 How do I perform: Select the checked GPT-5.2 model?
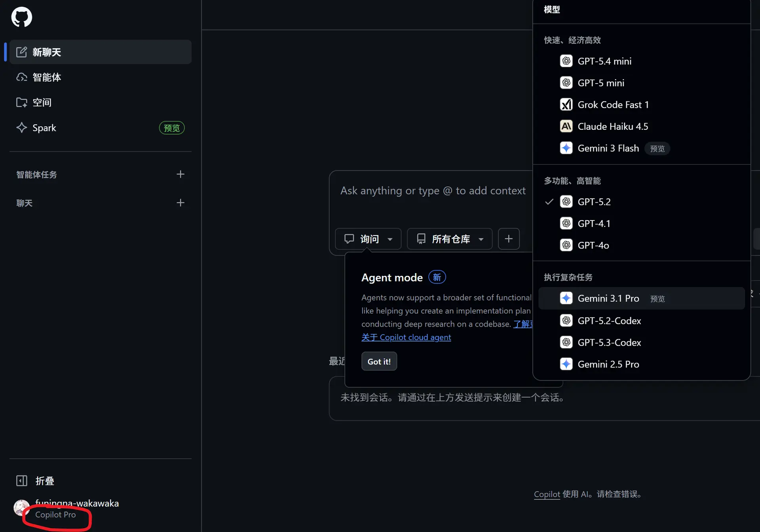pyautogui.click(x=642, y=201)
